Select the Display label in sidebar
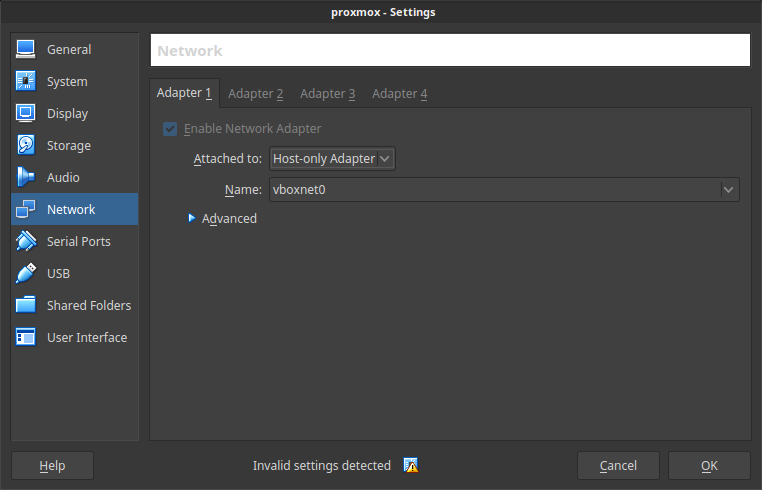This screenshot has height=490, width=762. (x=68, y=113)
